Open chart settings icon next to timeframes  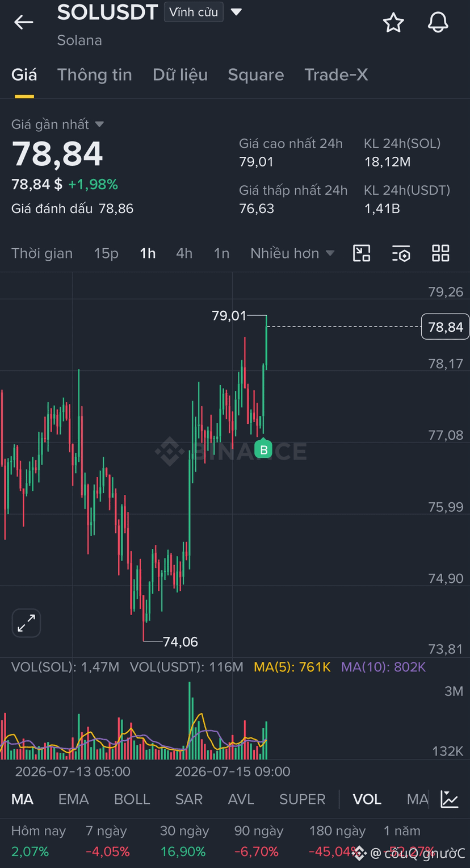coord(401,253)
